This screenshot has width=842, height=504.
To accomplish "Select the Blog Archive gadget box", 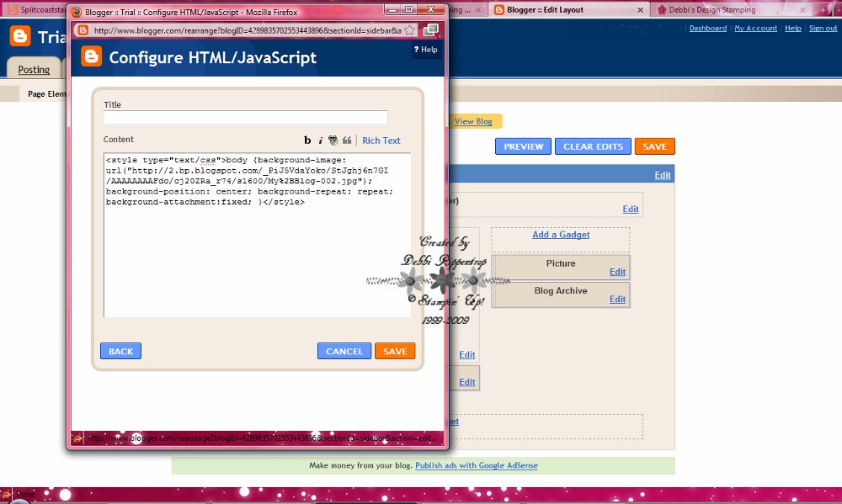I will point(561,294).
